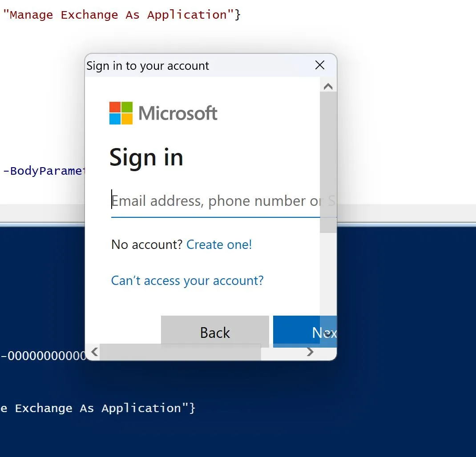The width and height of the screenshot is (476, 457).
Task: Close the Sign in to your account dialog
Action: click(320, 65)
